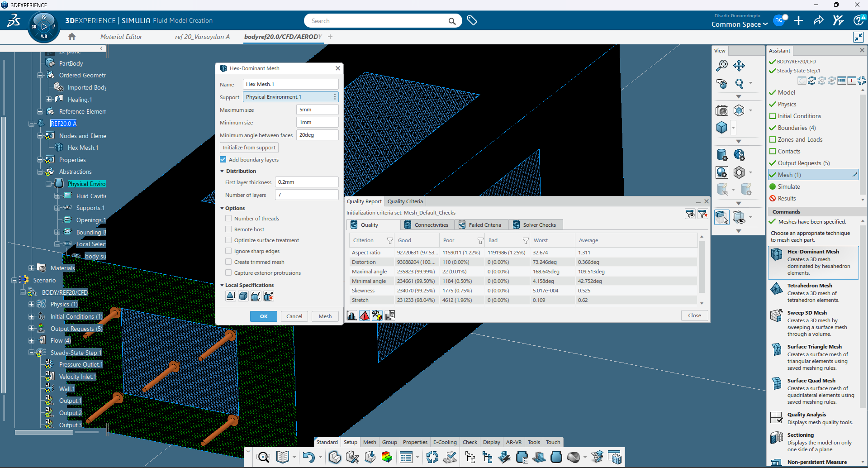Click the red exclamation icon in Assistant toolbar

(x=852, y=81)
